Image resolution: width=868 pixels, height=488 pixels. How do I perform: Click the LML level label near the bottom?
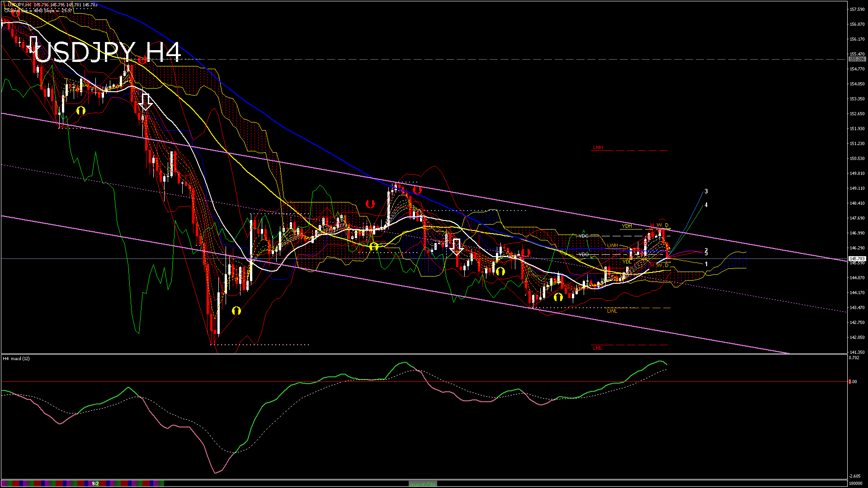(x=598, y=348)
